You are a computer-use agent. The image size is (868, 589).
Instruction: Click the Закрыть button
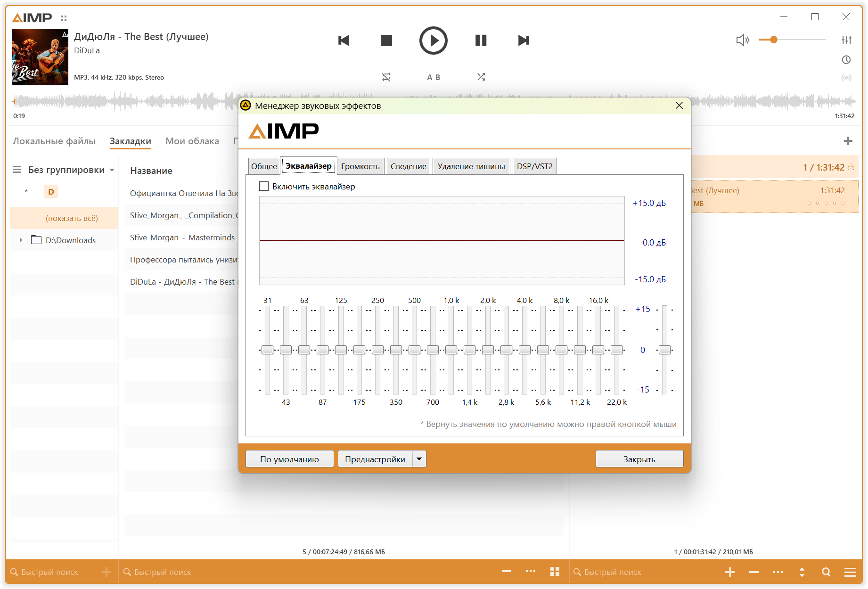[x=639, y=459]
